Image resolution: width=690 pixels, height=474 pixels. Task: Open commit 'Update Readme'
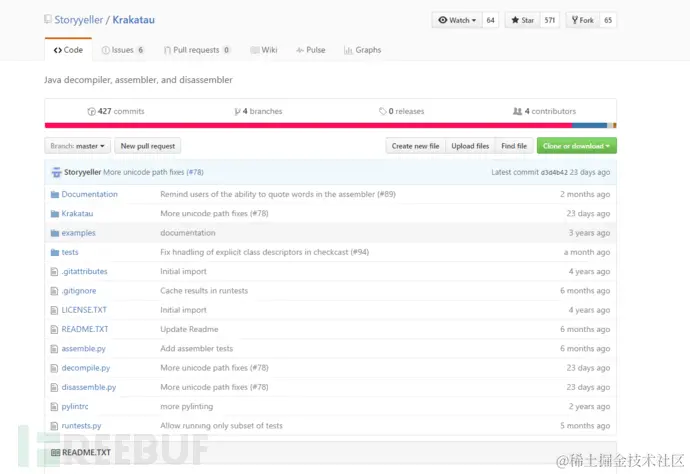(x=189, y=329)
